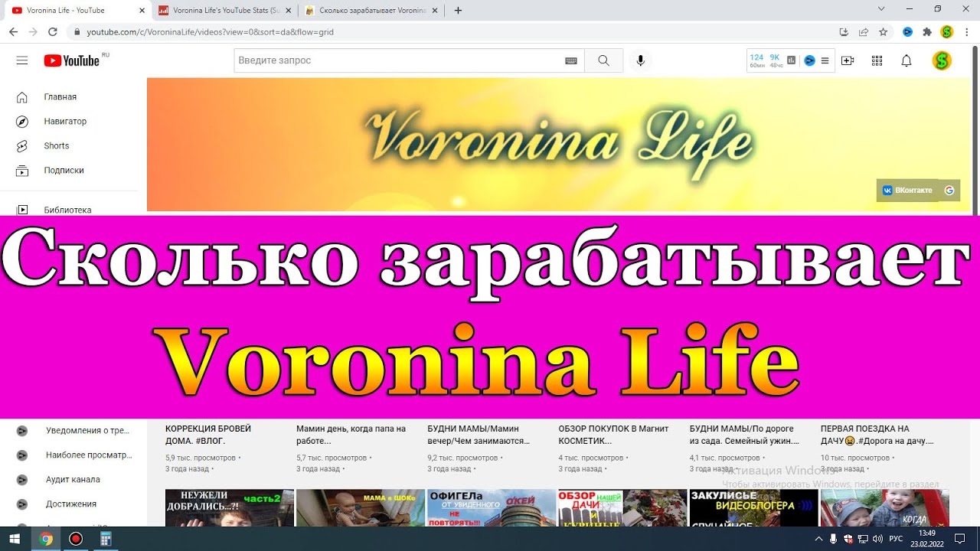Open the YouTube hamburger guide menu
980x551 pixels.
coord(22,60)
